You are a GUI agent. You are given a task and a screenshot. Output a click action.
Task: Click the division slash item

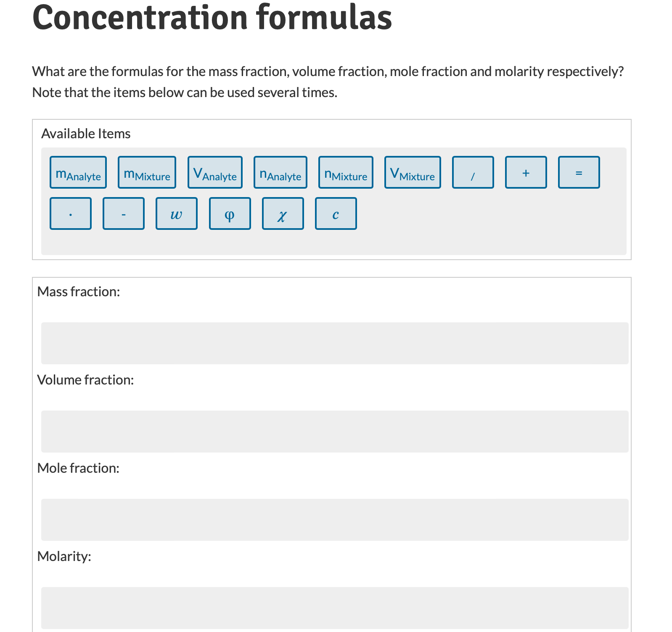(472, 172)
